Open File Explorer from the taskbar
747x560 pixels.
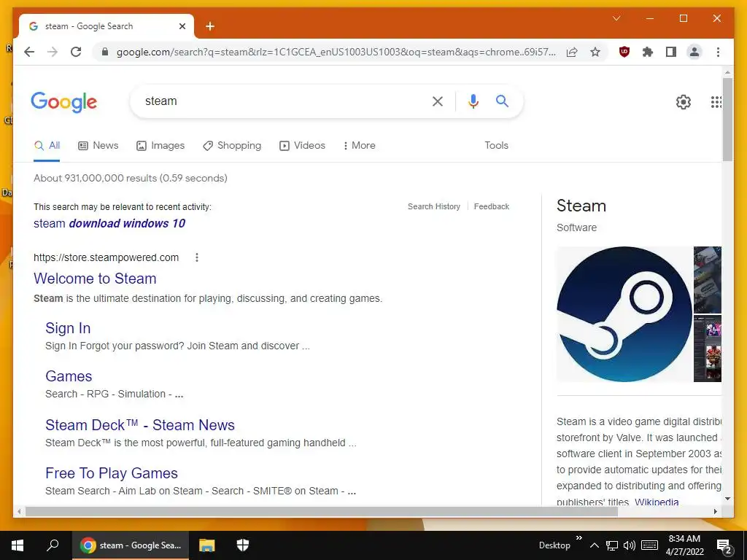pos(206,545)
